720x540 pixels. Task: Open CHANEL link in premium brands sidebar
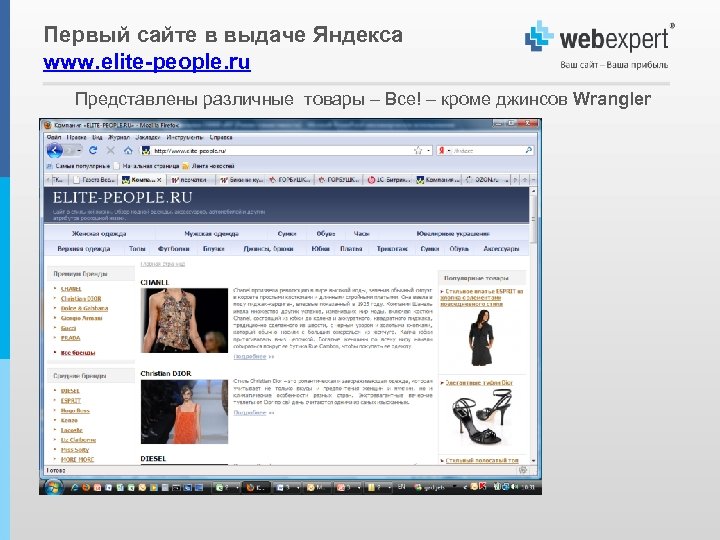click(71, 289)
